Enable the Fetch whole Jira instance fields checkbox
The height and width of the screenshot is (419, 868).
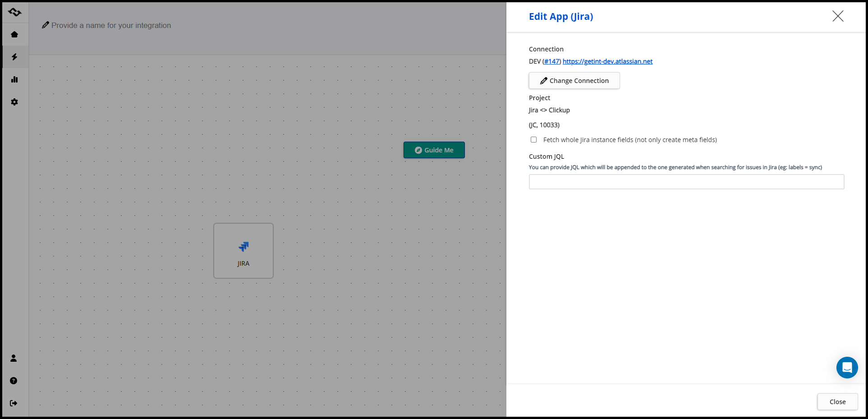tap(534, 140)
